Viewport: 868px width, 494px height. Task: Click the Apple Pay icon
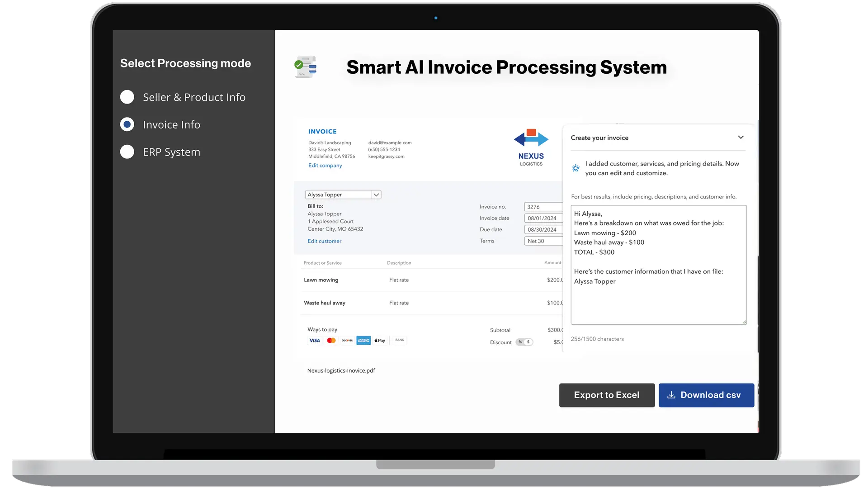pos(380,341)
